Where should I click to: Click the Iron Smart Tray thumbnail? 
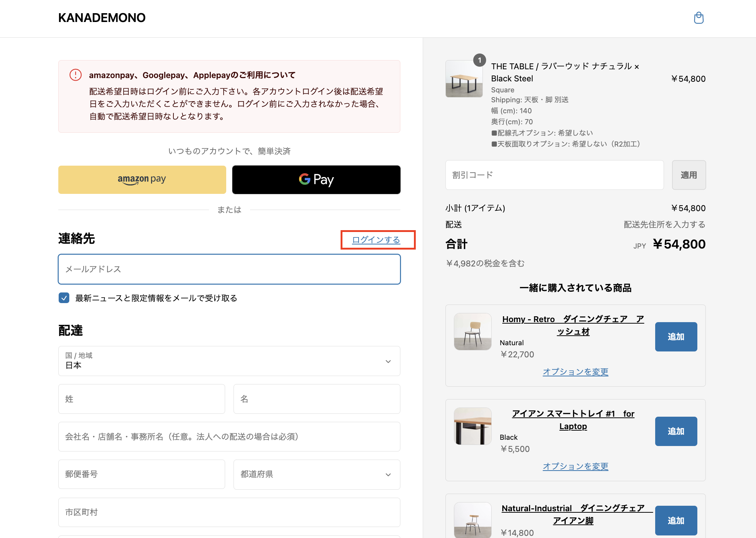tap(473, 426)
